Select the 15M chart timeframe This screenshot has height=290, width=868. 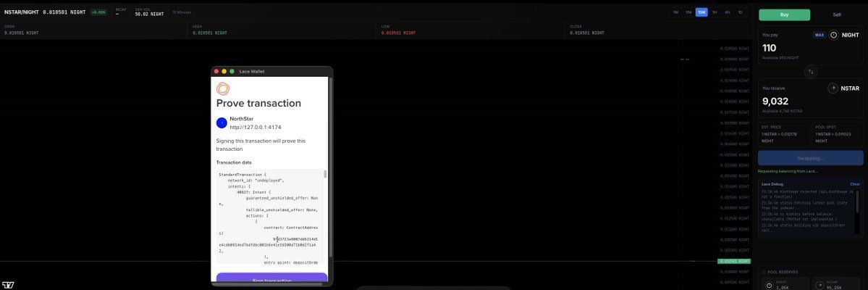point(701,12)
